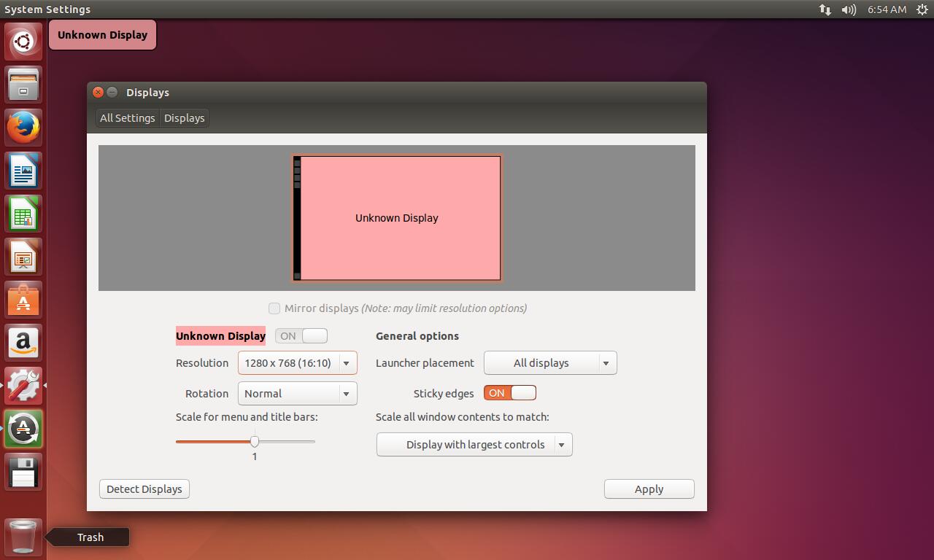Screen dimensions: 934x560
Task: Open Software Updater launcher icon
Action: point(23,429)
